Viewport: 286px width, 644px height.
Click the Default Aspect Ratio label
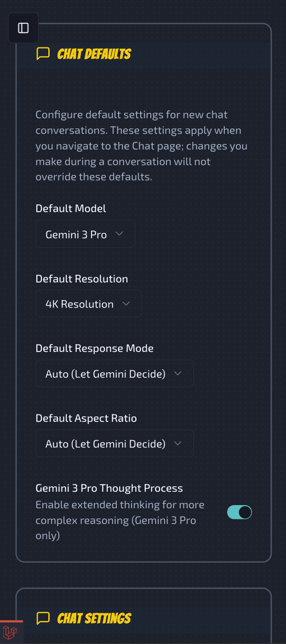[x=86, y=418]
